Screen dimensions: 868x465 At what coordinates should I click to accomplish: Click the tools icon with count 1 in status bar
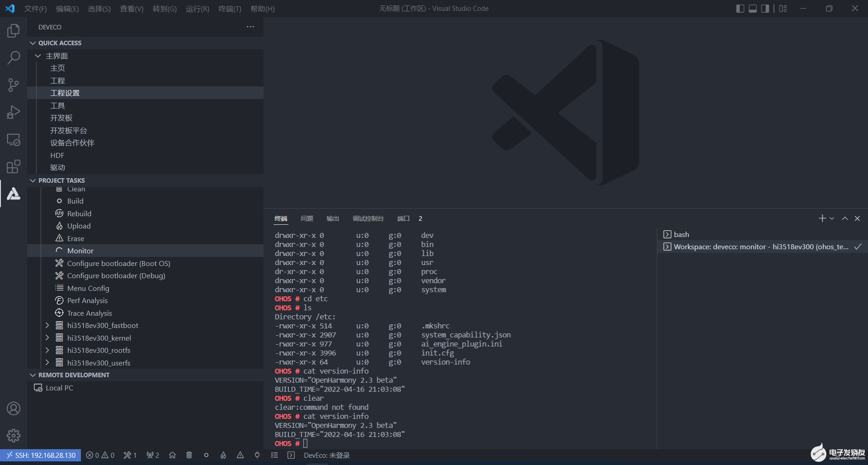point(130,455)
